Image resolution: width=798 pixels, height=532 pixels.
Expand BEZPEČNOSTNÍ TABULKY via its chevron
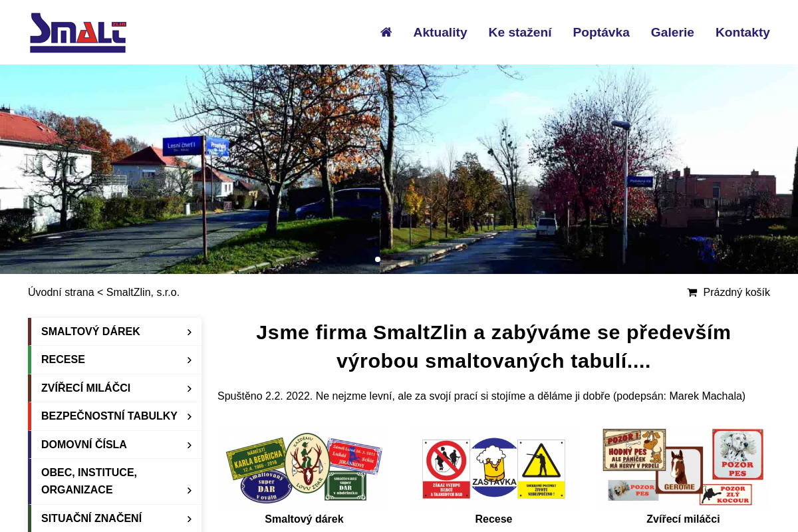189,416
